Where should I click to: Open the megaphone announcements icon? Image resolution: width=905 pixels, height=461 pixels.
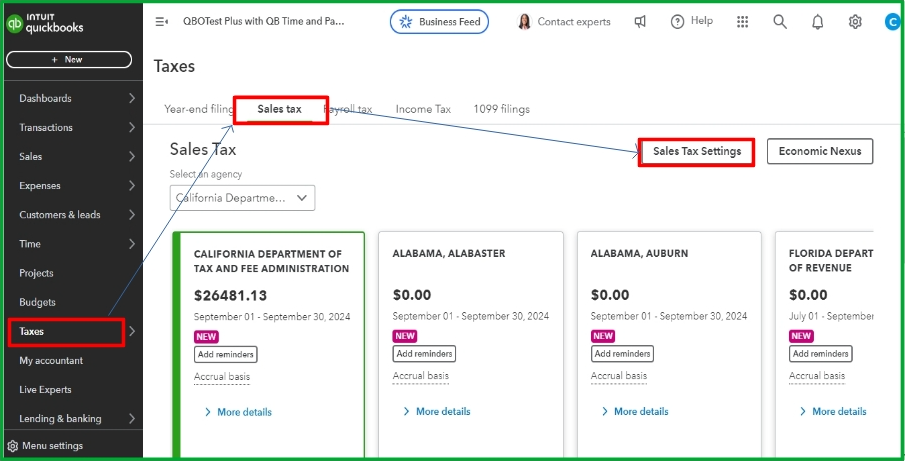(x=640, y=22)
